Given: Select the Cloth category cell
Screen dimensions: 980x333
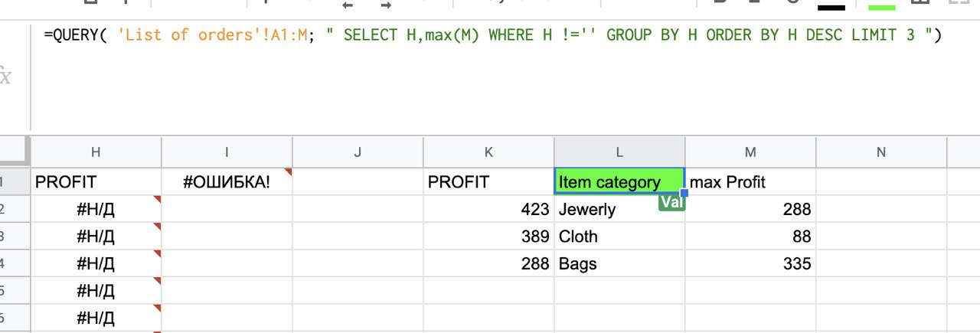Looking at the screenshot, I should 619,237.
